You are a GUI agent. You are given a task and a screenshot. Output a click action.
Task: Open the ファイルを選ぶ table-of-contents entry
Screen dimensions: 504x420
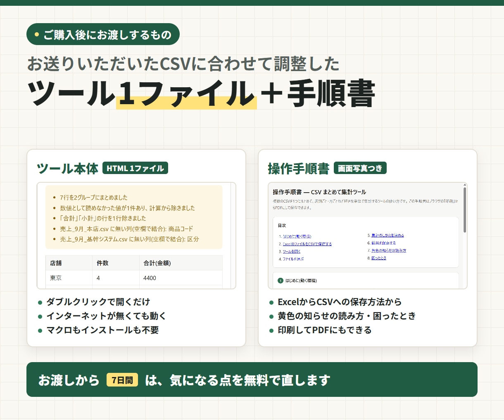[x=293, y=259]
